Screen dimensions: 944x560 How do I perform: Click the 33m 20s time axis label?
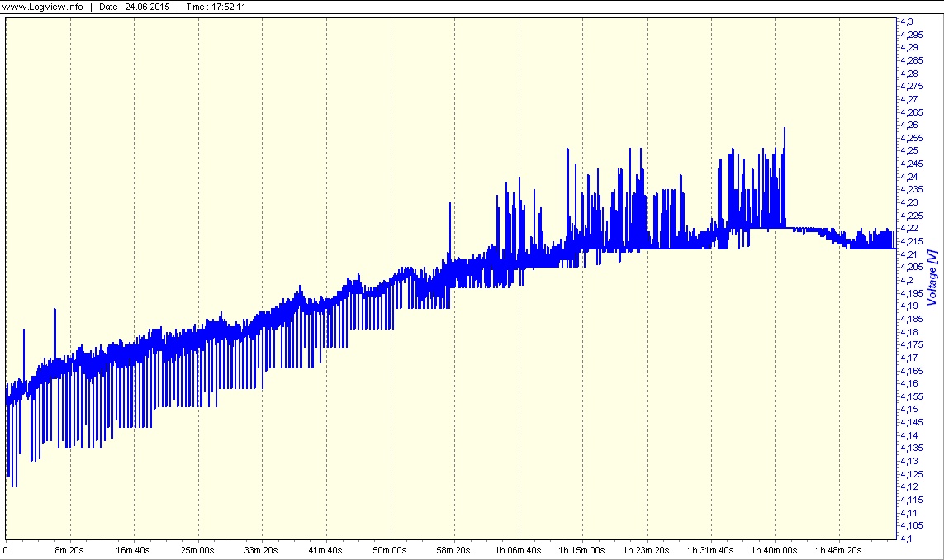coord(263,549)
